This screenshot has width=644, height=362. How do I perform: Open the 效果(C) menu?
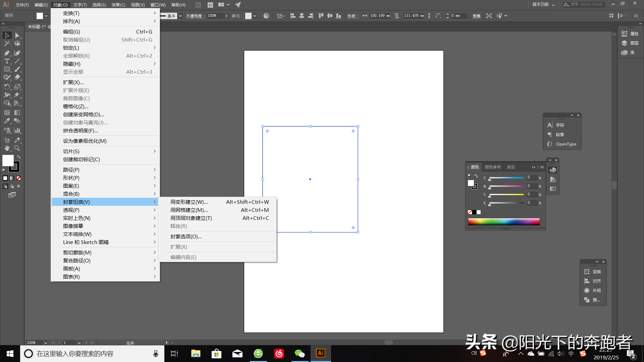[118, 5]
